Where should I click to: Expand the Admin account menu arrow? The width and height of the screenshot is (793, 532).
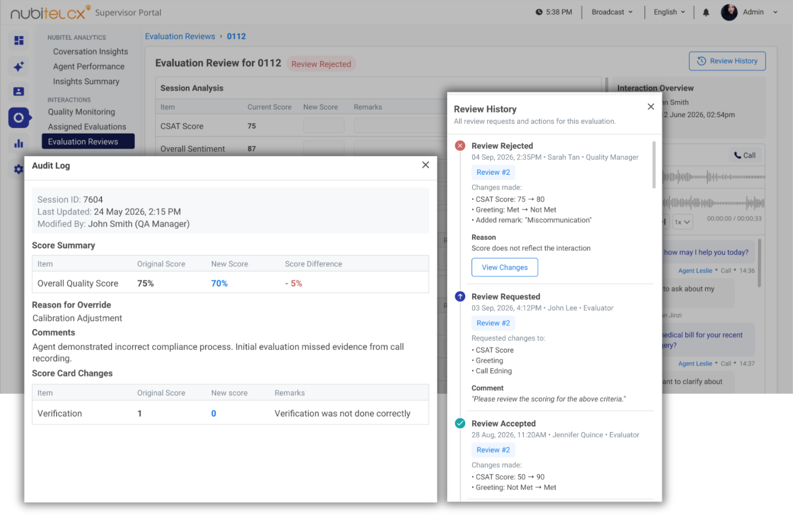(x=775, y=12)
